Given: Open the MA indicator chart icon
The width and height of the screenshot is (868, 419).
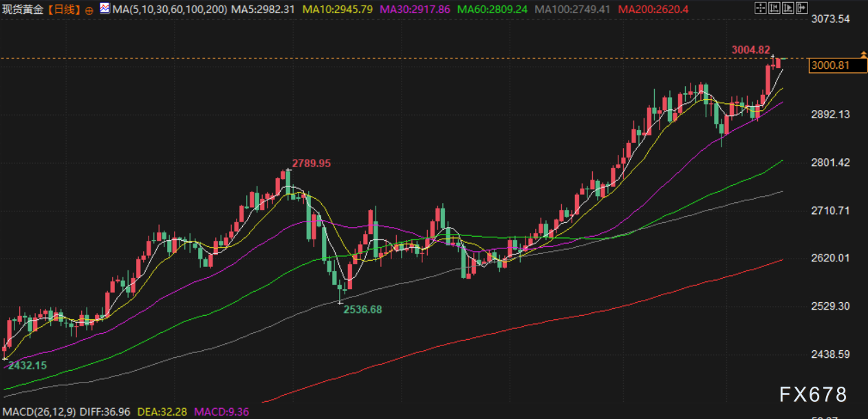Looking at the screenshot, I should tap(104, 9).
